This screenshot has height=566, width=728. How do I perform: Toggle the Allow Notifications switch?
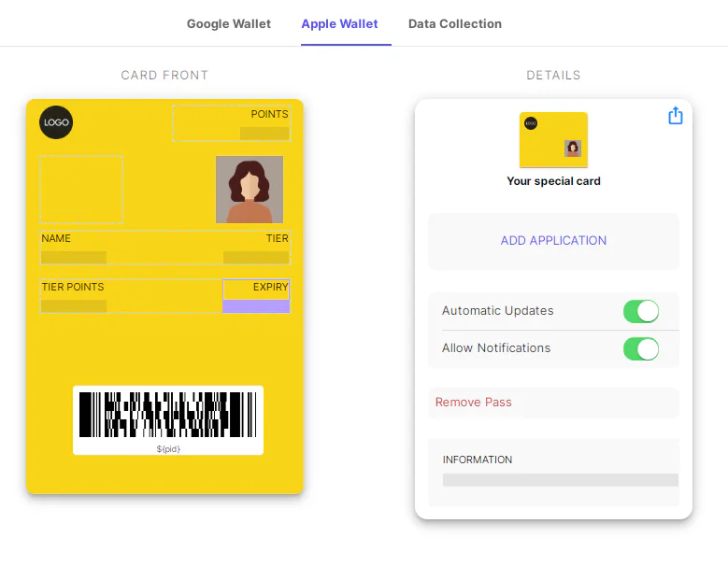pyautogui.click(x=641, y=349)
